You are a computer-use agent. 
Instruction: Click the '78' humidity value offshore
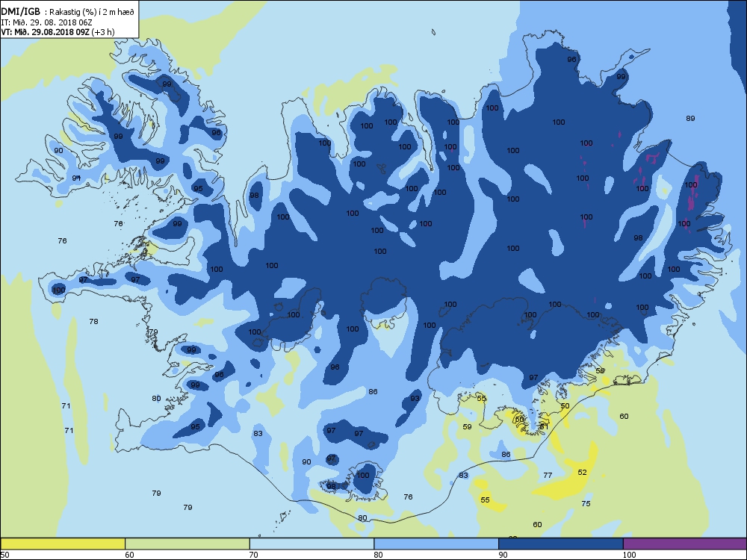tap(94, 321)
